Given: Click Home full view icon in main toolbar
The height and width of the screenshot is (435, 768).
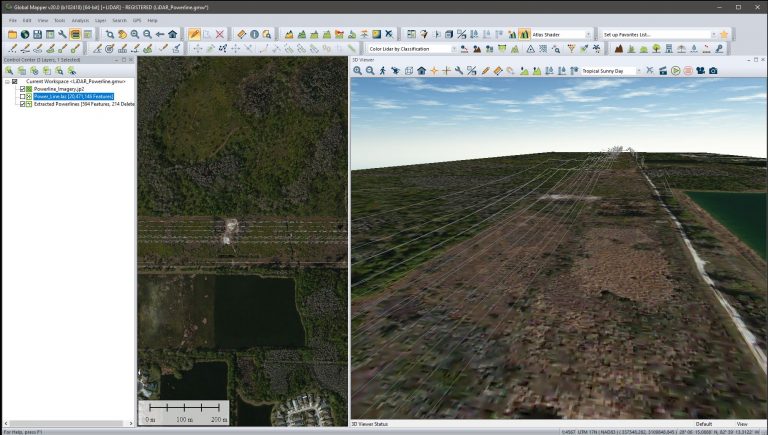Looking at the screenshot, I should [172, 34].
